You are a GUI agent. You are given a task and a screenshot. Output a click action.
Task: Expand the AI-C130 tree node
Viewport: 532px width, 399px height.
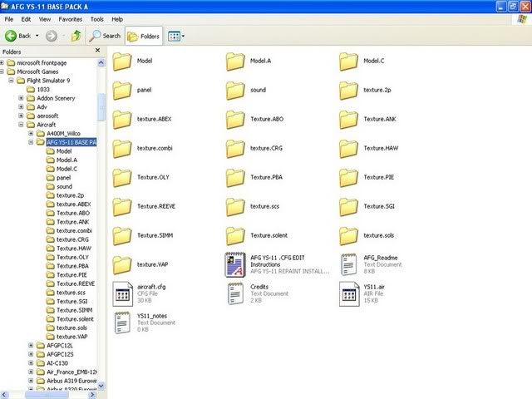tap(31, 363)
